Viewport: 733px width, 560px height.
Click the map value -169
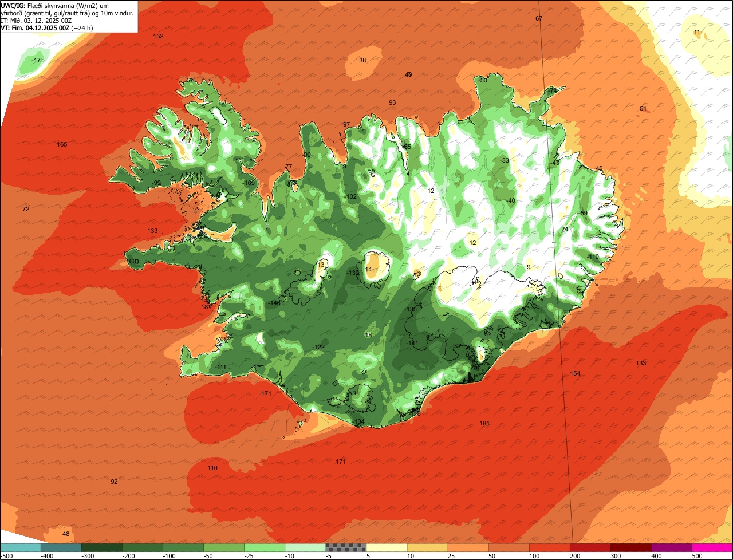pos(249,183)
